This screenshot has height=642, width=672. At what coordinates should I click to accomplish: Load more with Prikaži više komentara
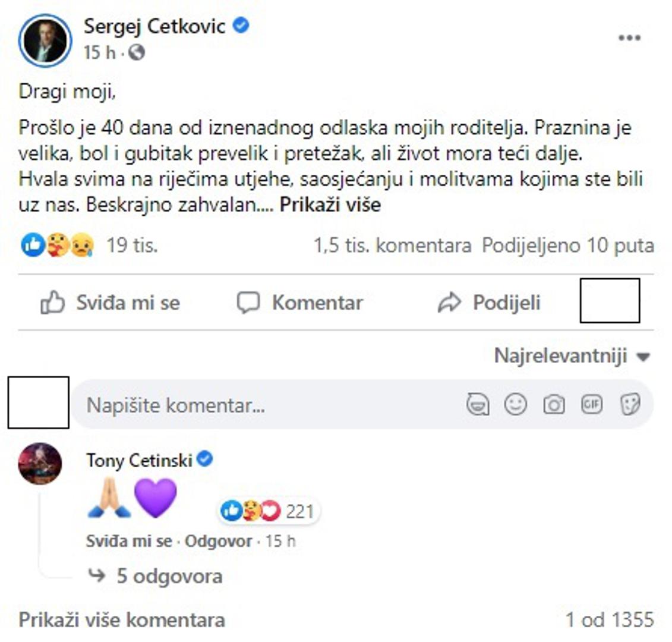click(122, 620)
